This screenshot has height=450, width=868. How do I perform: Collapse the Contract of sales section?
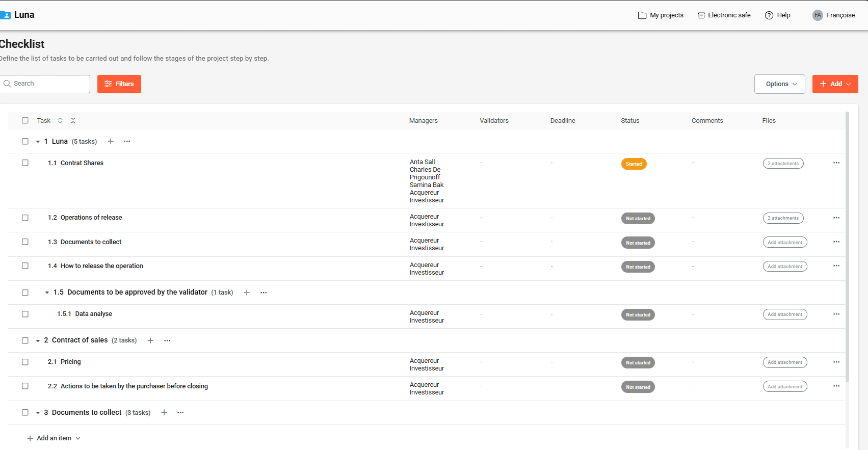(38, 340)
